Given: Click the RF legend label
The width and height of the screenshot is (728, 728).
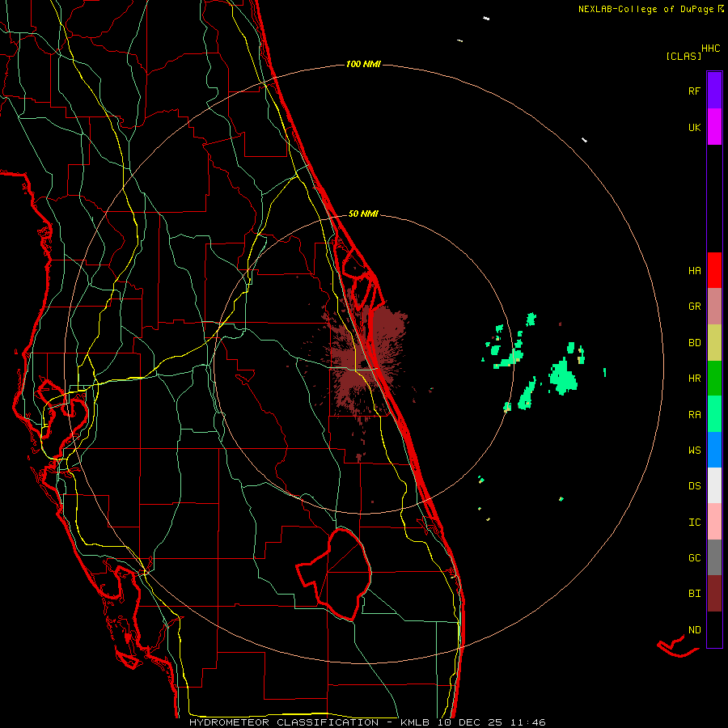Looking at the screenshot, I should (x=694, y=91).
